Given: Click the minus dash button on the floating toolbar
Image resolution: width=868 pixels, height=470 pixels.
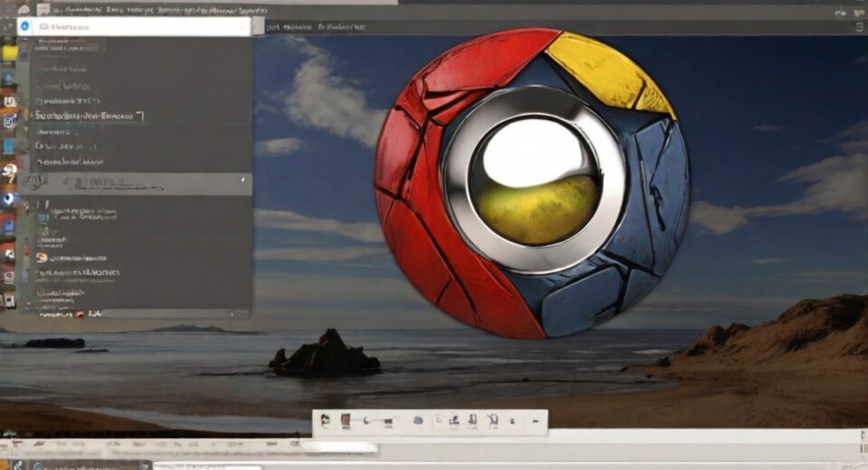Looking at the screenshot, I should coord(535,422).
